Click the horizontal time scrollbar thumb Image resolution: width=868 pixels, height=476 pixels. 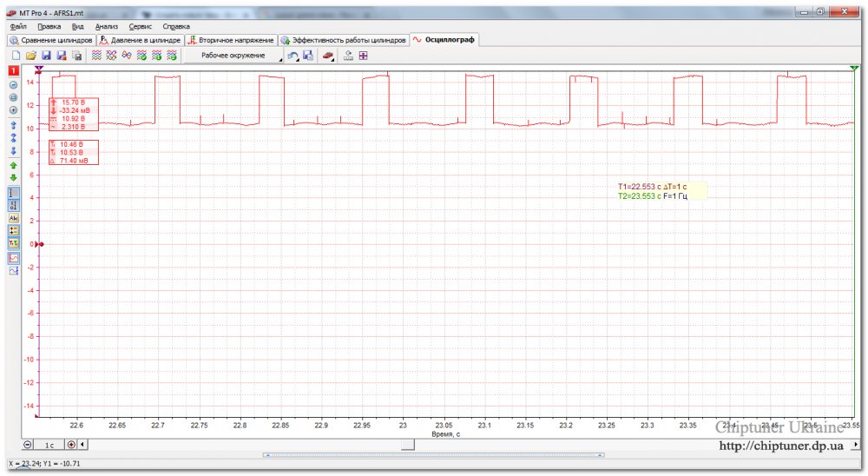click(407, 445)
